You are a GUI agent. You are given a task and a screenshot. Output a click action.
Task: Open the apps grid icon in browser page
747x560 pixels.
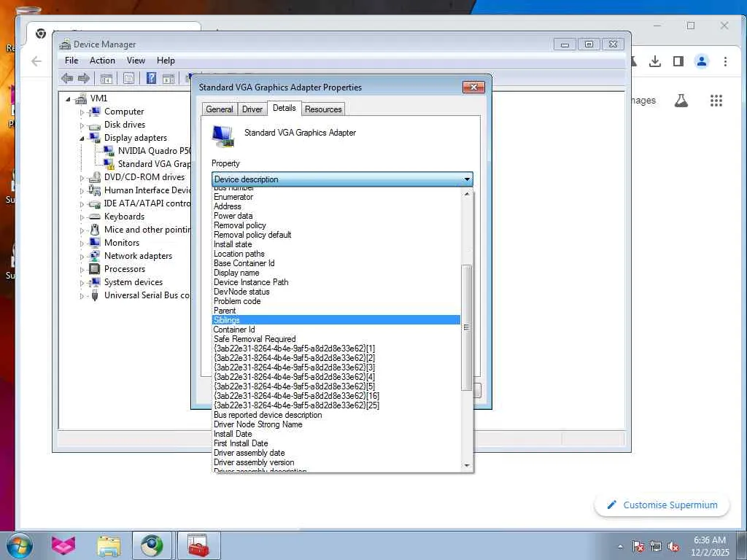pyautogui.click(x=716, y=101)
